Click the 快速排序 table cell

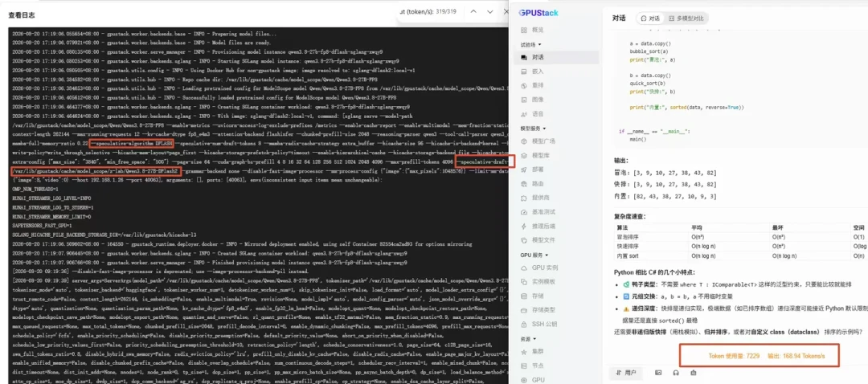click(x=626, y=246)
